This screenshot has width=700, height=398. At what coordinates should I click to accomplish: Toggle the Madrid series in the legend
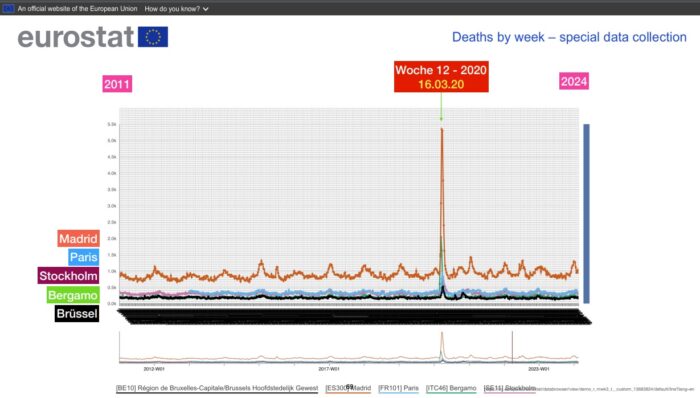[348, 388]
